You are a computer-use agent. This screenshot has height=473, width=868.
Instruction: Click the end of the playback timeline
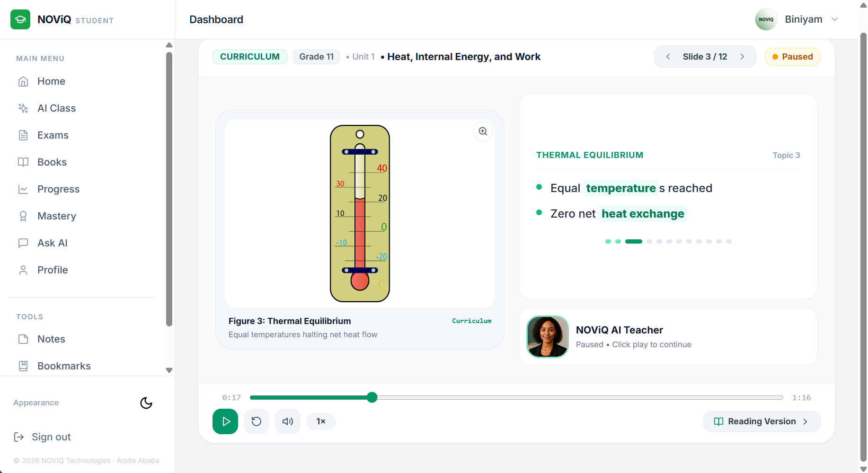[782, 397]
